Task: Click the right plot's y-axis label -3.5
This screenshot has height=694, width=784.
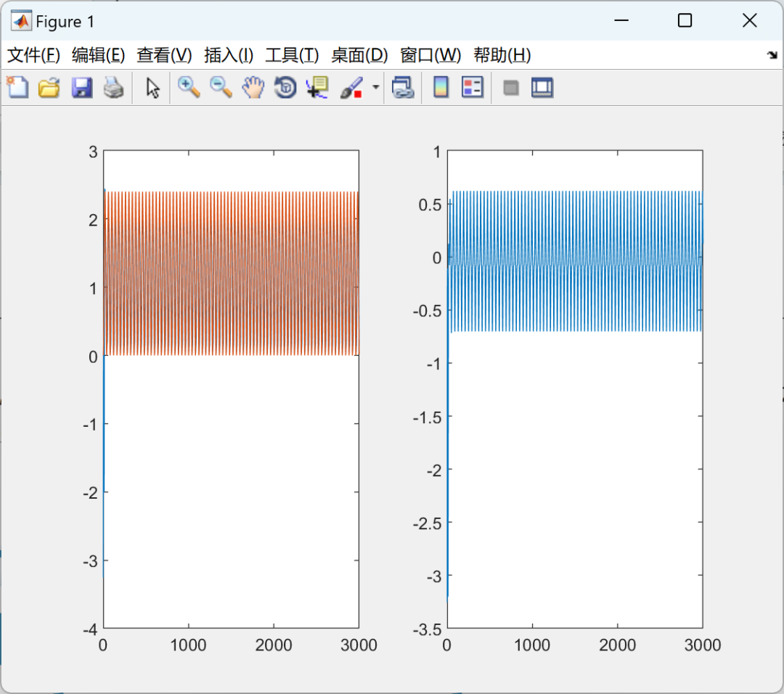Action: 428,629
